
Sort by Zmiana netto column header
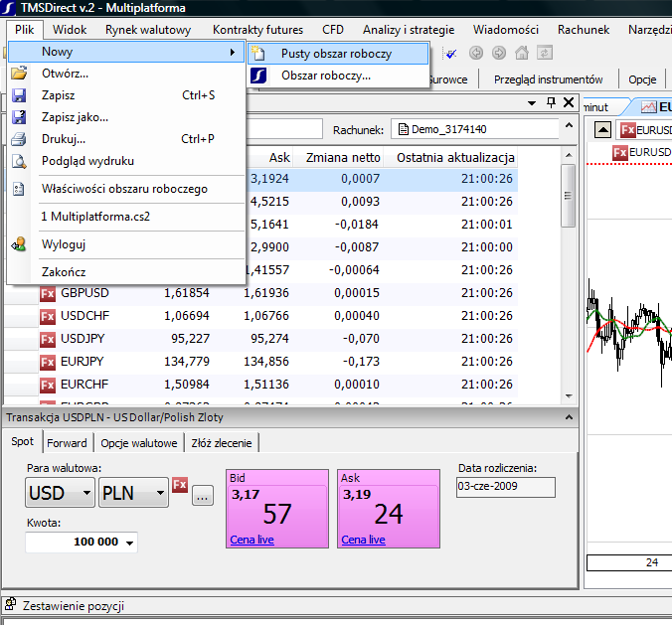[343, 158]
